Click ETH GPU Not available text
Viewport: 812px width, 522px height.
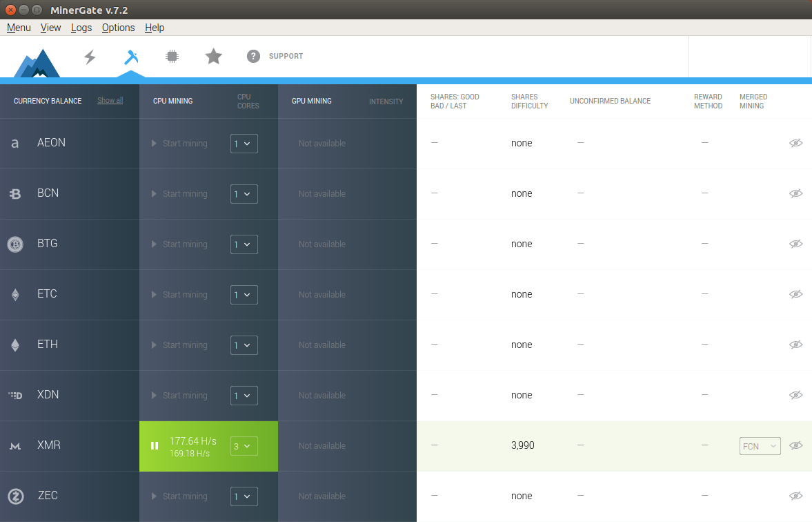point(322,345)
